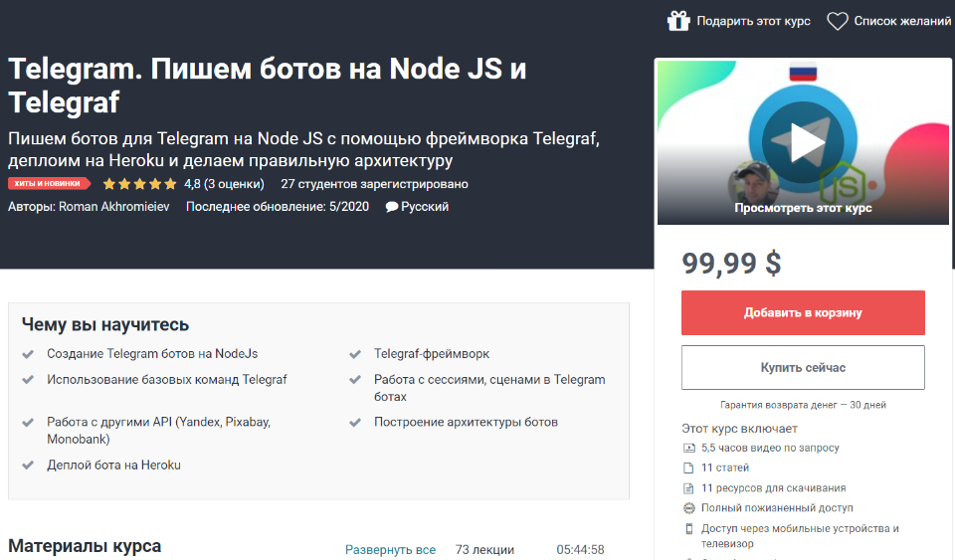
Task: Click the (3 оценки) ratings count
Action: [234, 184]
